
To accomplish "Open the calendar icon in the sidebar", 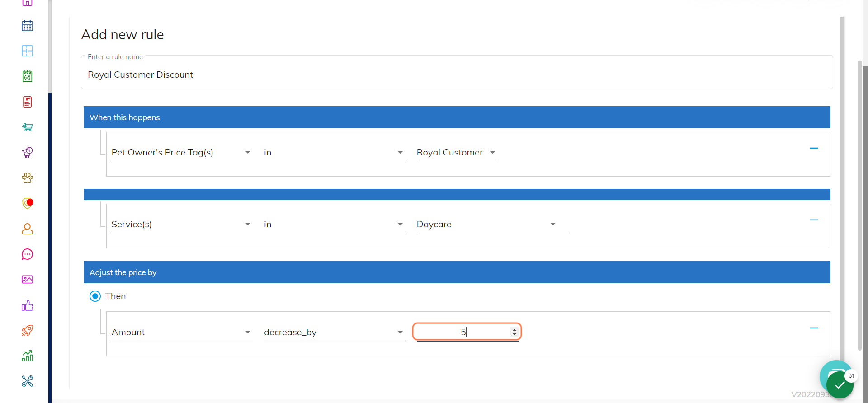I will [x=27, y=26].
